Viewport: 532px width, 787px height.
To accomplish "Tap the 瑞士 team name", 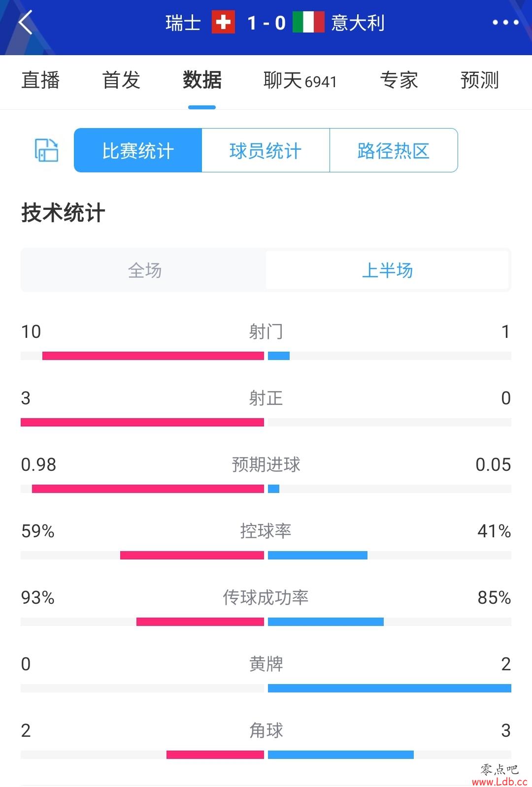I will click(183, 23).
